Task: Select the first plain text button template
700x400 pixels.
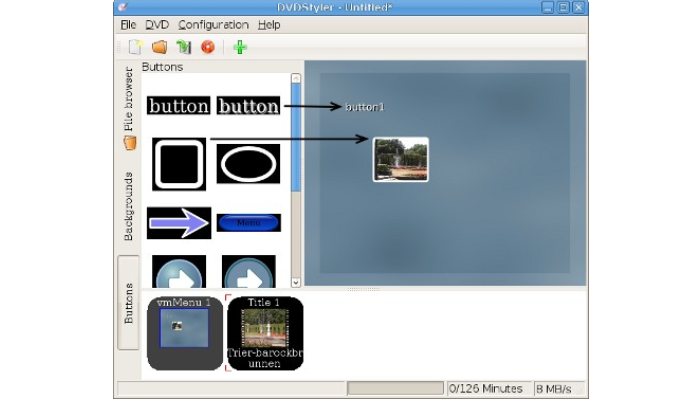Action: [178, 106]
